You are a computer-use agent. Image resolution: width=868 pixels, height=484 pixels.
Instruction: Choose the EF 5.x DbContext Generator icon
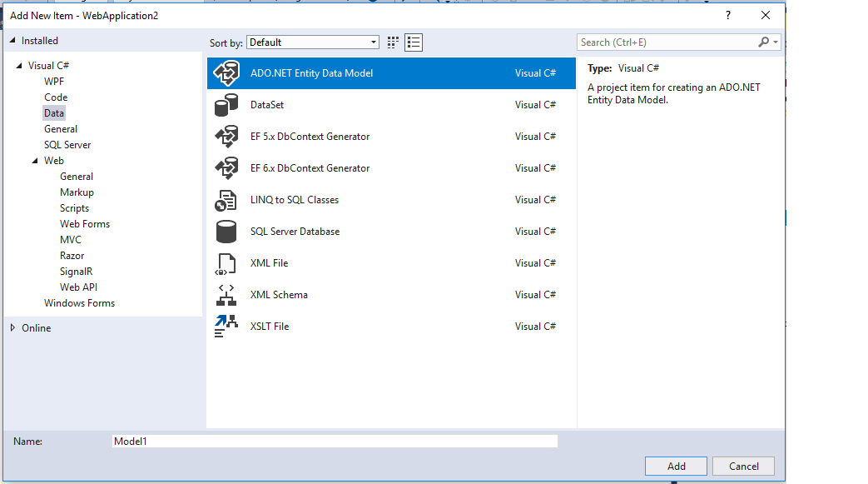226,137
